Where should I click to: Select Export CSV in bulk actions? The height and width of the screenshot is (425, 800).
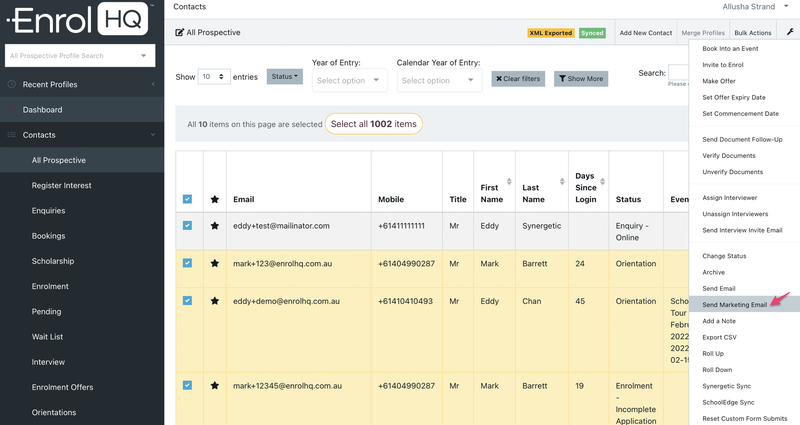[x=719, y=337]
